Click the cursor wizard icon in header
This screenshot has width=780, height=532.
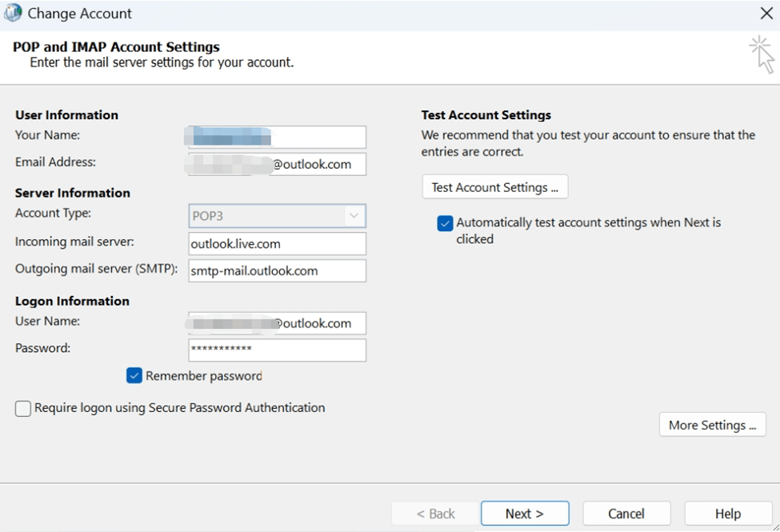[x=762, y=54]
